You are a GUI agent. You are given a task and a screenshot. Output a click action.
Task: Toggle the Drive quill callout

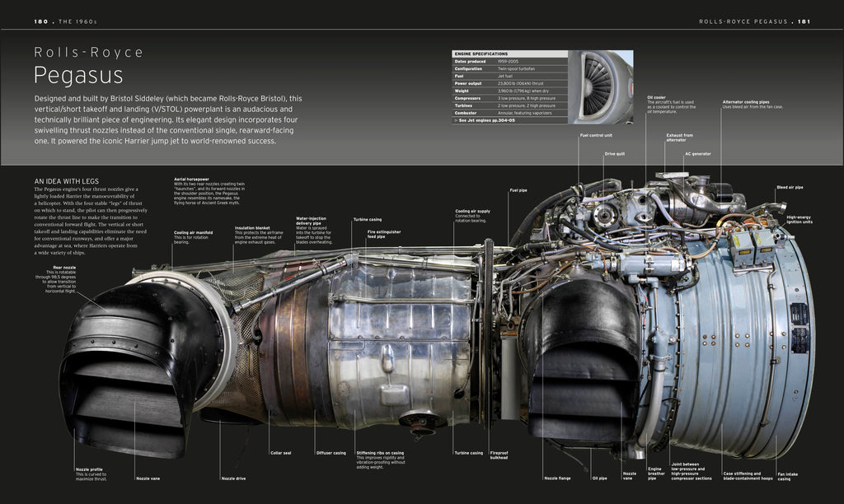[616, 154]
